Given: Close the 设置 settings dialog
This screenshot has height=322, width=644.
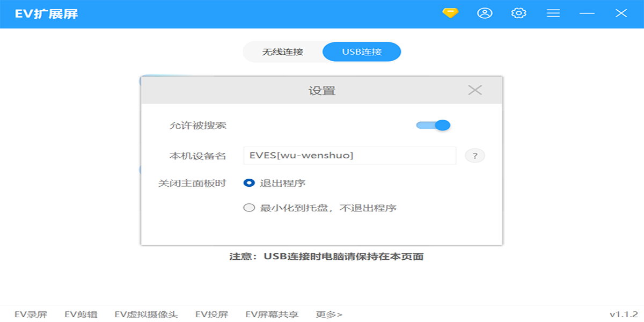Looking at the screenshot, I should 474,91.
